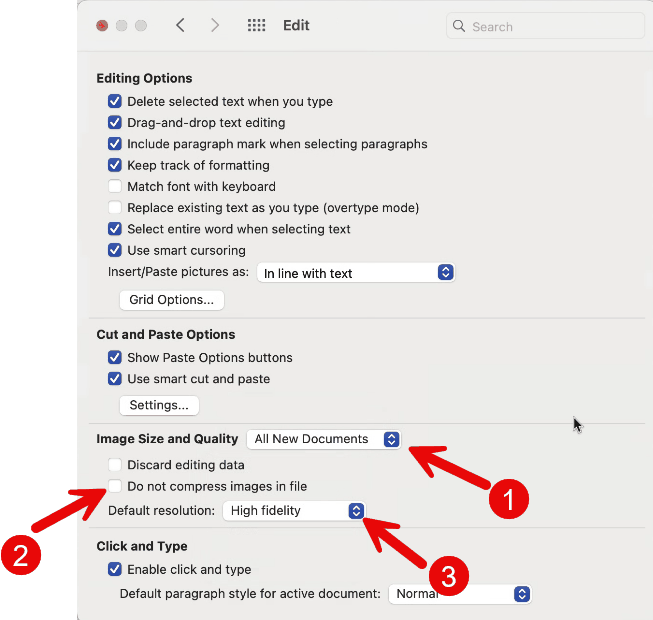The width and height of the screenshot is (653, 620).
Task: Expand Default resolution High fidelity dropdown
Action: [294, 510]
